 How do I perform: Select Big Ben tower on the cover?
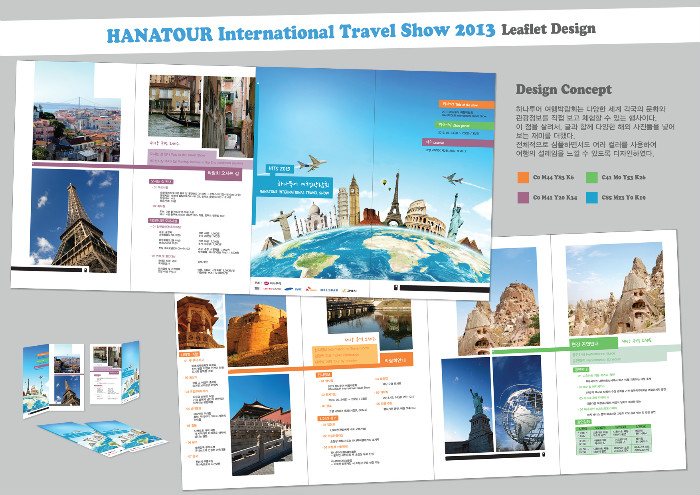pyautogui.click(x=354, y=200)
